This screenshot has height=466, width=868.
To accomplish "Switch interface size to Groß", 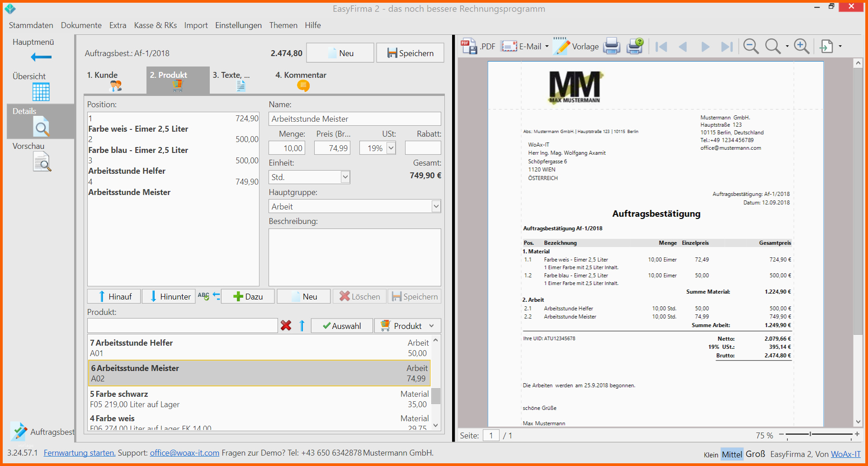I will click(x=755, y=454).
